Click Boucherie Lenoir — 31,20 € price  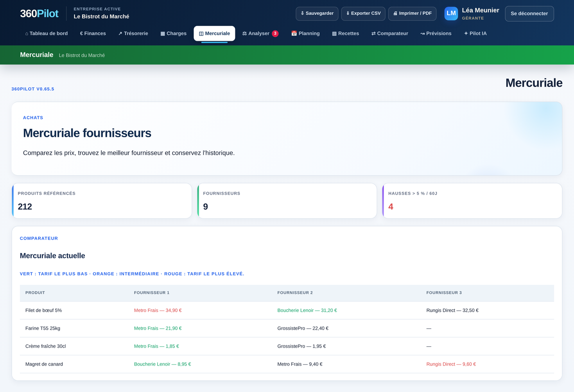click(307, 310)
